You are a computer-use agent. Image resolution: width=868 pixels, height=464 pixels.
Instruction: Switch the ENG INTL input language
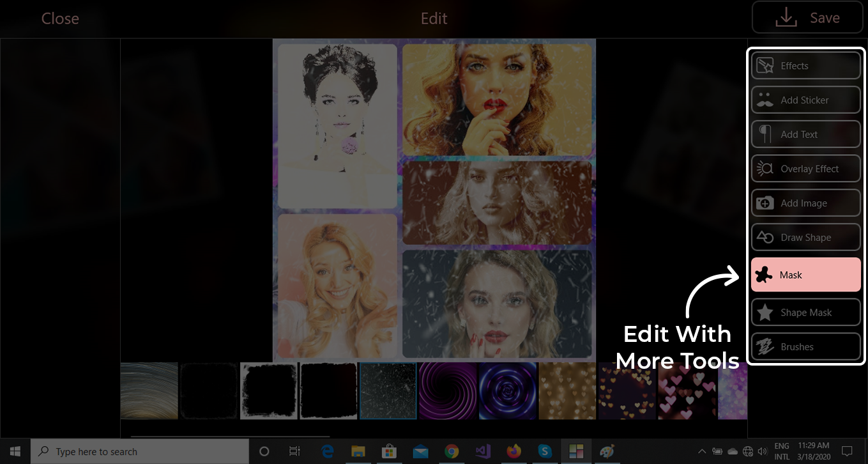[782, 451]
